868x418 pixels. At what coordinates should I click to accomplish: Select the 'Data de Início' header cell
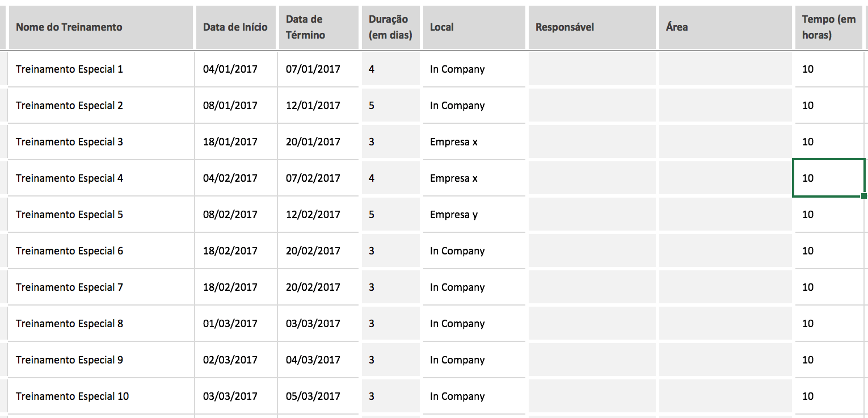[x=235, y=27]
